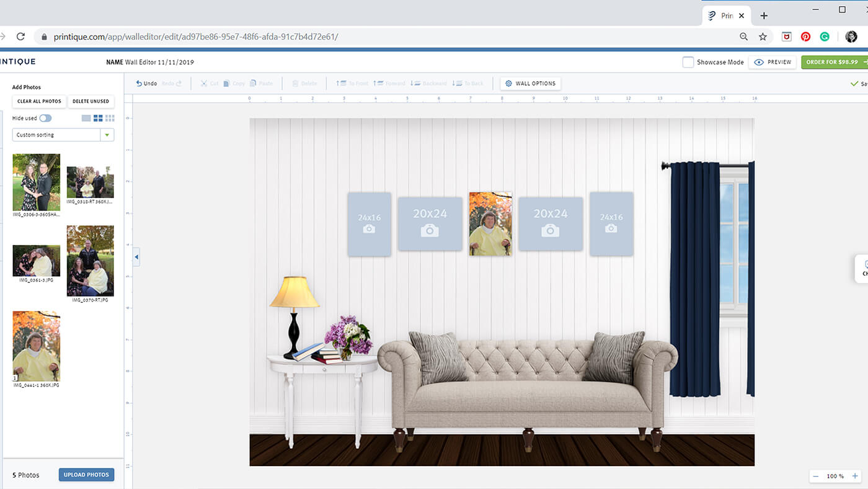The image size is (868, 489).
Task: Select photo IMG_0306-3 thumbnail
Action: coord(36,182)
